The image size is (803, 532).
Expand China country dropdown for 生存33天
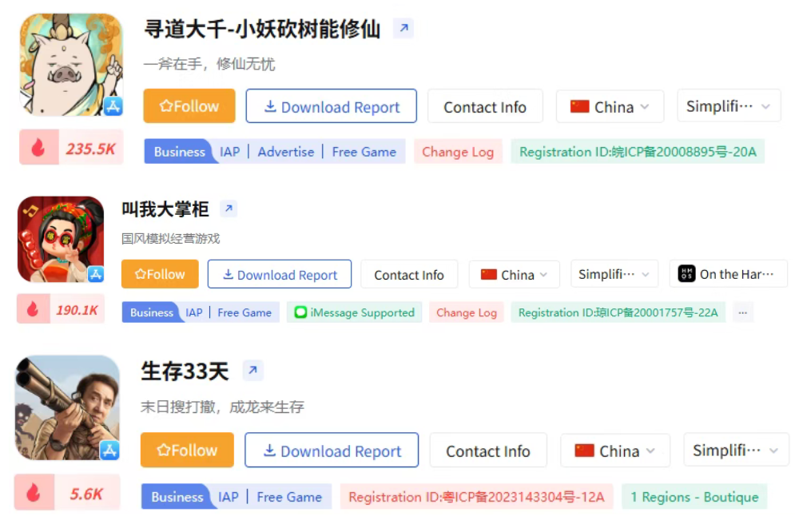(x=615, y=450)
